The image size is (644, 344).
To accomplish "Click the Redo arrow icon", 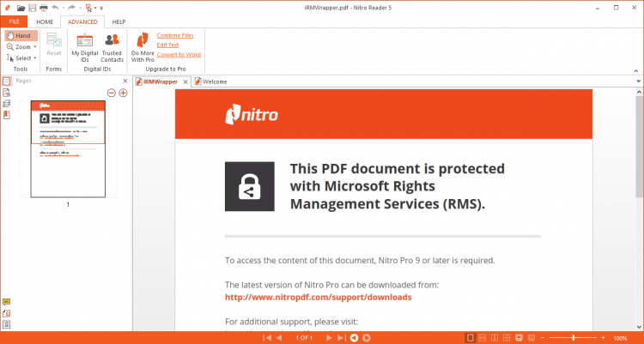I will [71, 8].
